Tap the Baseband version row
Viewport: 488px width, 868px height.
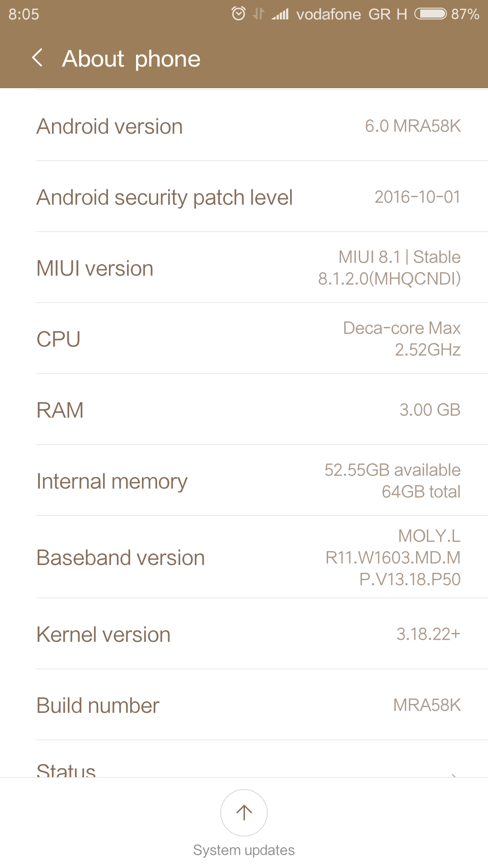(244, 557)
